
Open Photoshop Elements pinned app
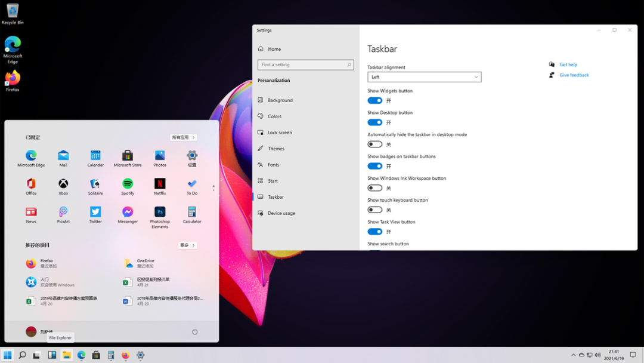tap(160, 213)
